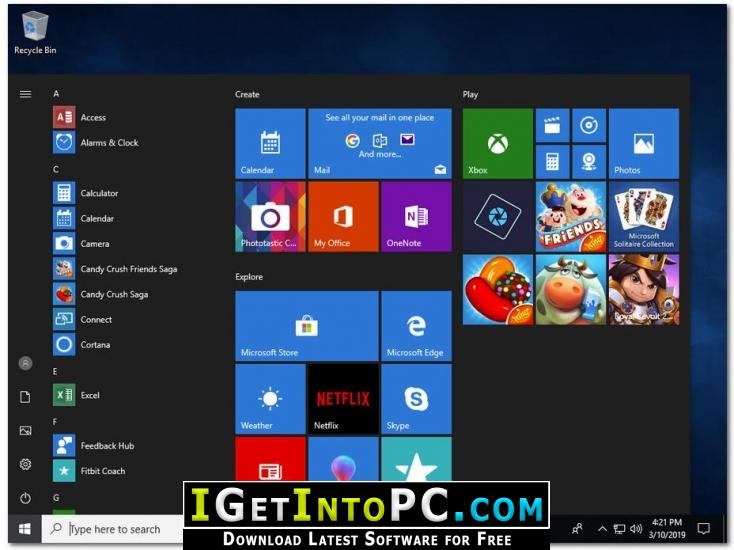
Task: Open the Photos tile
Action: [x=644, y=143]
